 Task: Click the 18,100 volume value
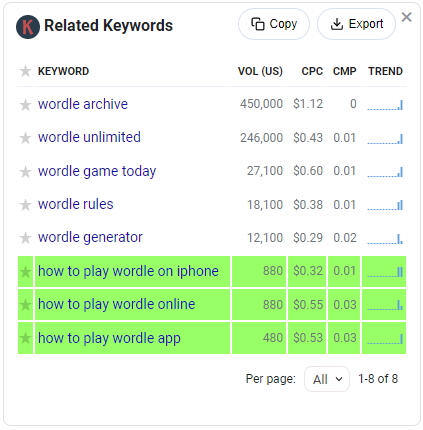click(265, 204)
